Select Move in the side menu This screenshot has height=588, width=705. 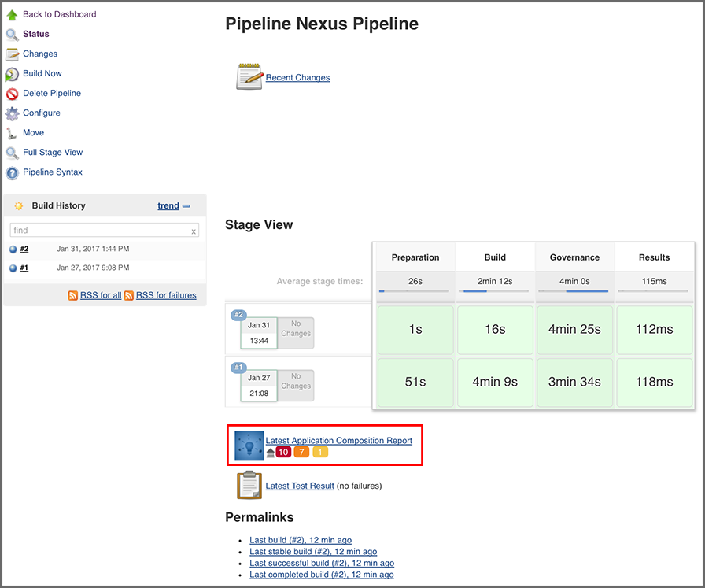33,133
